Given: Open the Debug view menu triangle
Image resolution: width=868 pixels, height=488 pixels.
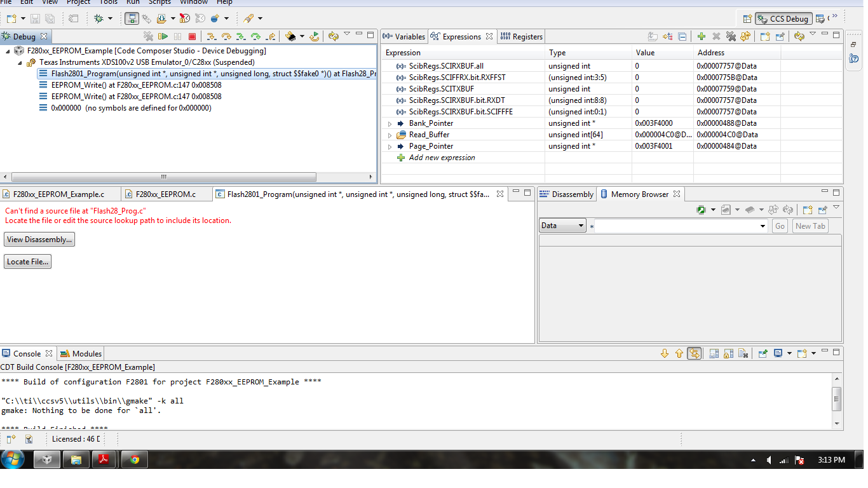Looking at the screenshot, I should pyautogui.click(x=347, y=34).
